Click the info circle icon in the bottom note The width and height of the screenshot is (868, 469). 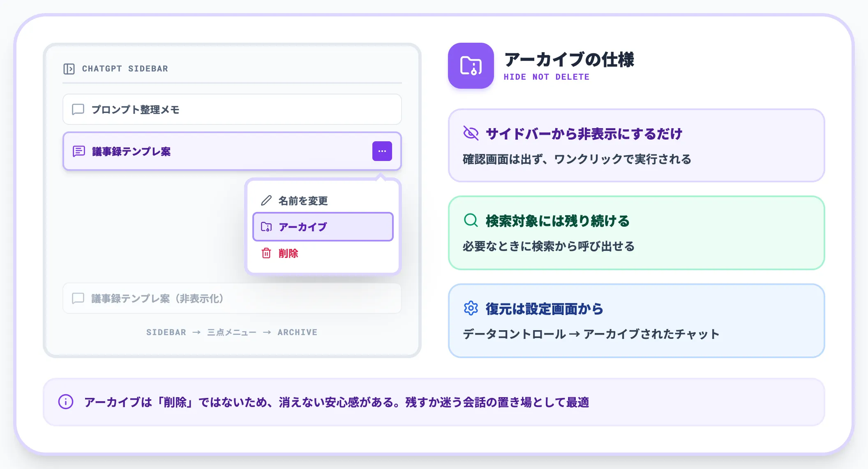click(x=66, y=402)
